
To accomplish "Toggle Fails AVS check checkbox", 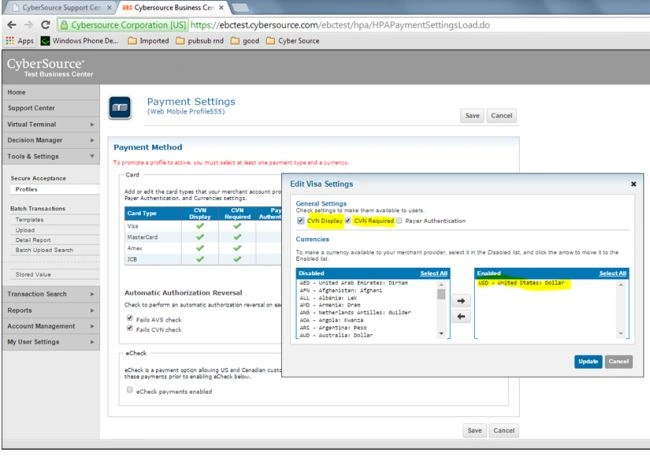I will pyautogui.click(x=130, y=318).
